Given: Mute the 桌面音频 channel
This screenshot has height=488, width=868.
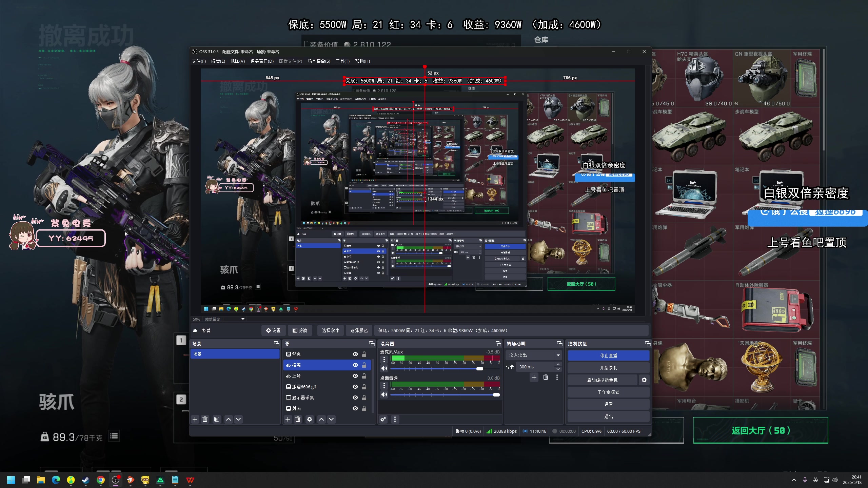Looking at the screenshot, I should 384,394.
